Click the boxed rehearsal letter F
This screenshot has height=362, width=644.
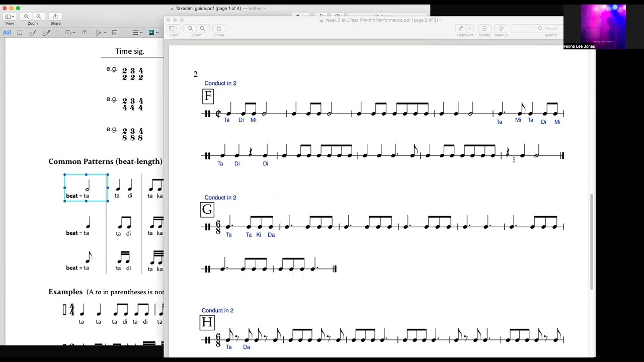[x=208, y=96]
